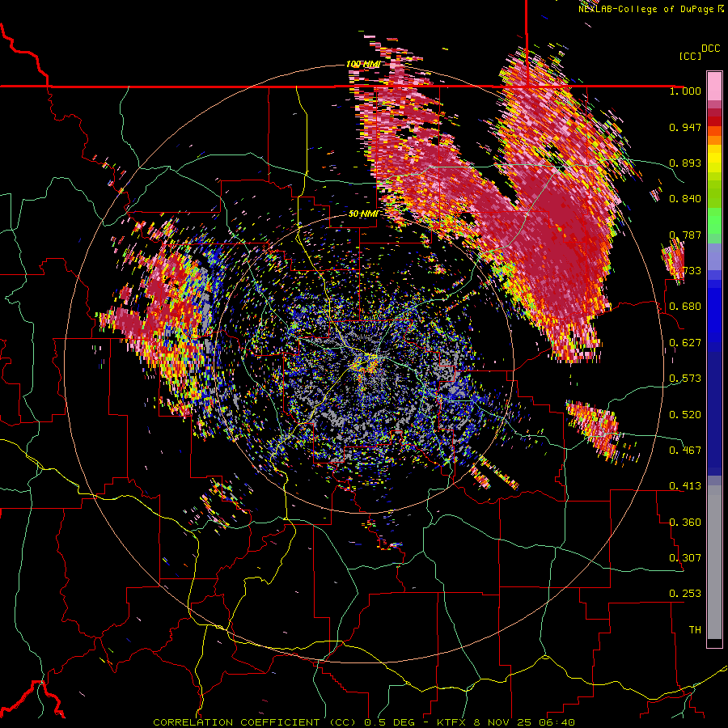Screen dimensions: 728x728
Task: Click the 100 NMI range ring label
Action: coord(363,64)
